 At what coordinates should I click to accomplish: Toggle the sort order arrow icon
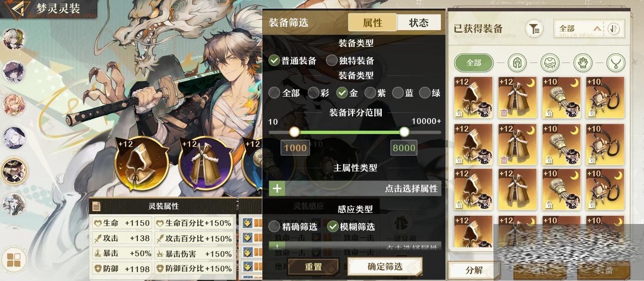[613, 29]
